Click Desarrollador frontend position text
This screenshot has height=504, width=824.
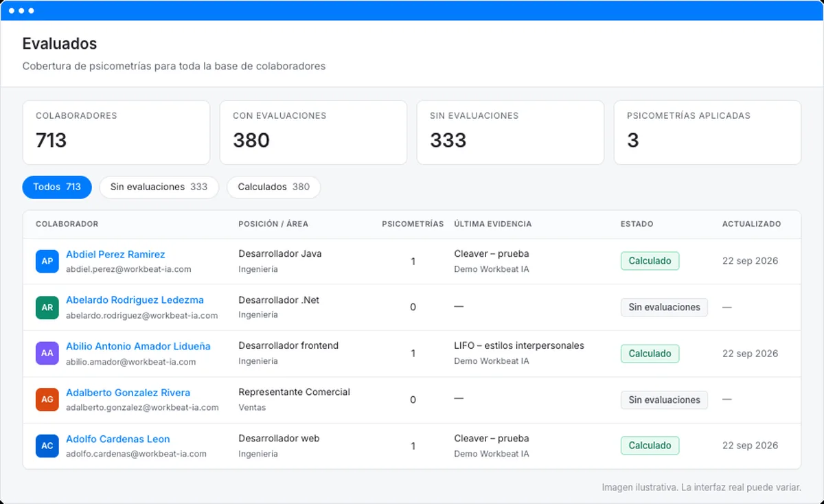[288, 345]
